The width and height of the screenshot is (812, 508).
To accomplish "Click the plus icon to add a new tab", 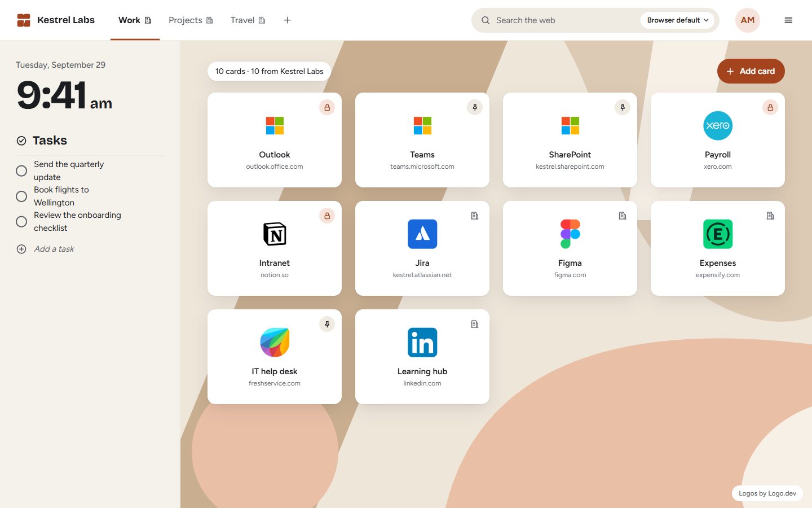I will [287, 20].
